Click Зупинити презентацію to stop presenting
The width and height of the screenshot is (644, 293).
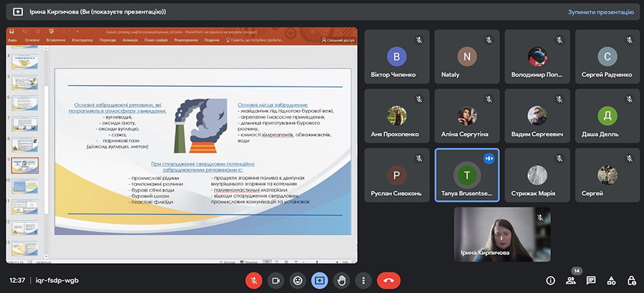600,12
